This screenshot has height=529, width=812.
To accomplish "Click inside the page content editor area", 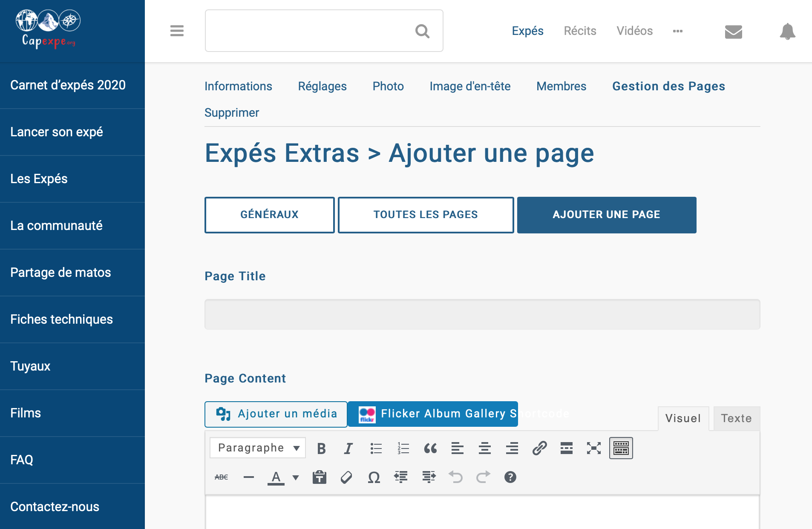I will 482,512.
